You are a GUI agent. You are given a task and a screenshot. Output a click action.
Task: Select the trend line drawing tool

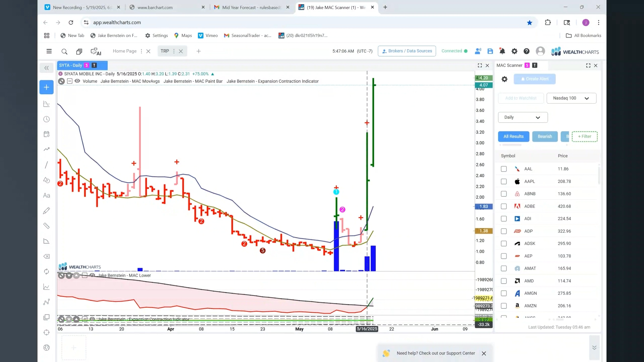pyautogui.click(x=46, y=165)
